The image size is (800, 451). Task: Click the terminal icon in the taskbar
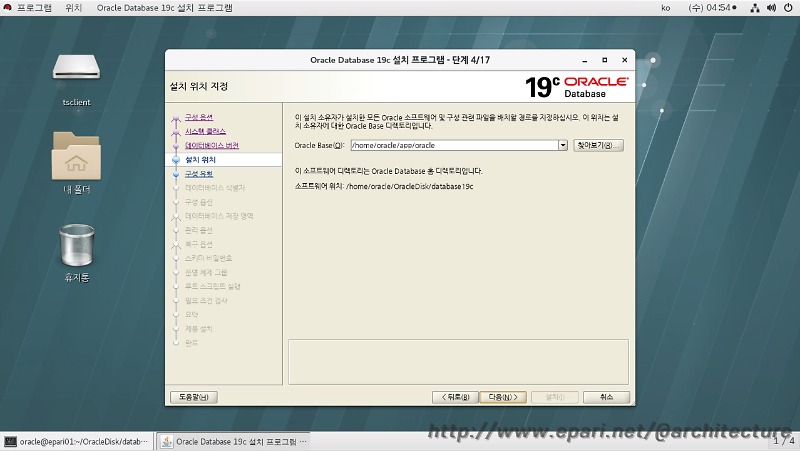click(10, 441)
